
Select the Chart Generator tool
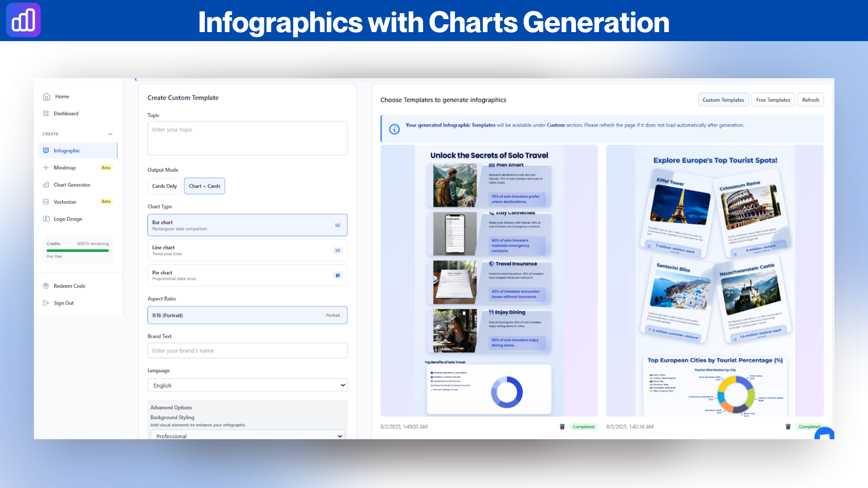point(71,185)
